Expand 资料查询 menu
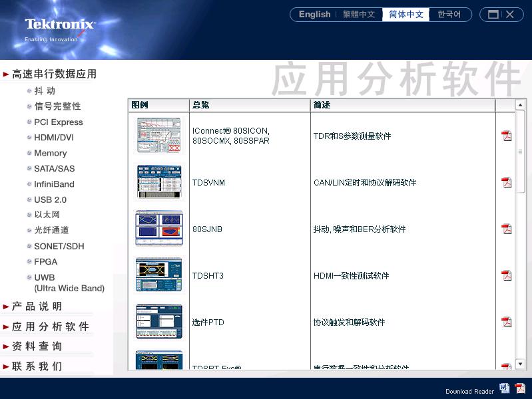The width and height of the screenshot is (532, 399). pyautogui.click(x=37, y=346)
